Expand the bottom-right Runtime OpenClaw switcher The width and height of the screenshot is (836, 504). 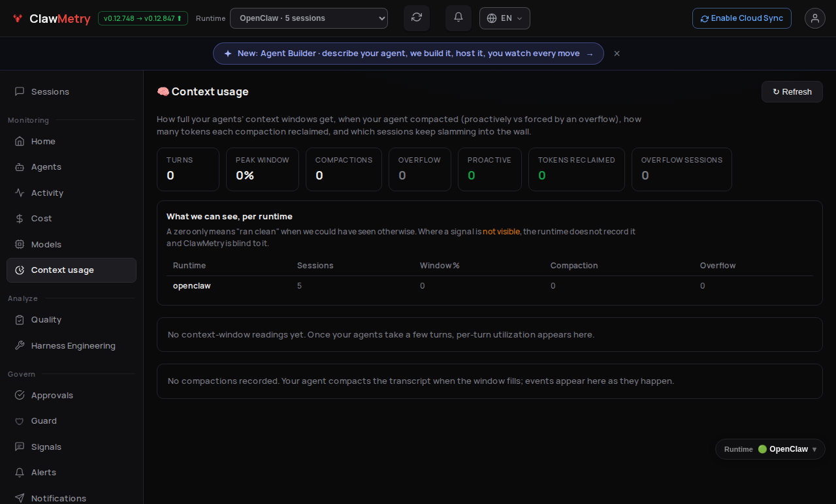coord(771,449)
